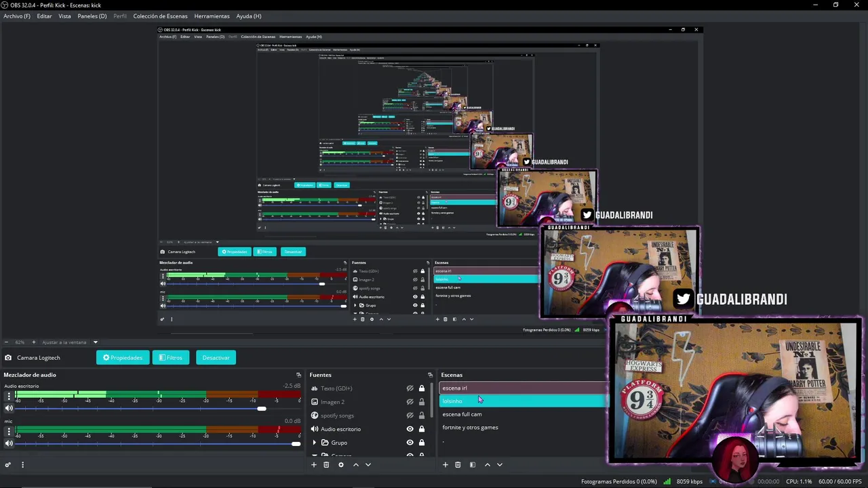Select the fortnite y otros games scene
868x488 pixels.
coord(524,428)
